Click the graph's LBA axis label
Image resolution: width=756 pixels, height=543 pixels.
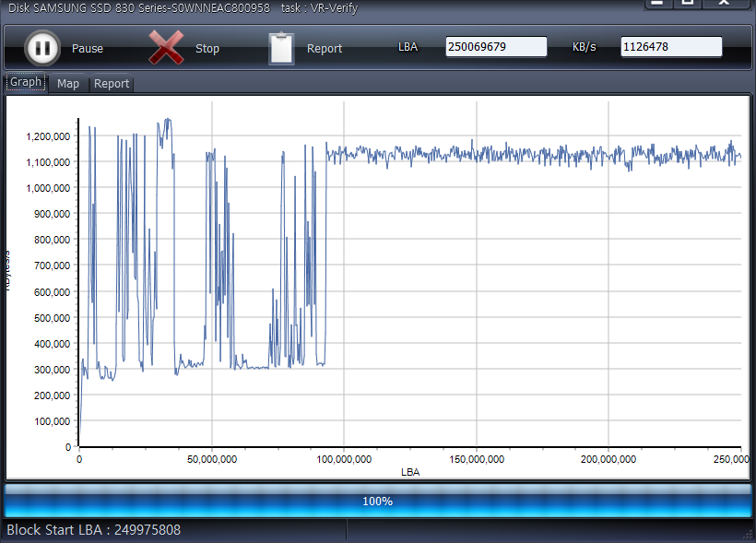point(410,472)
